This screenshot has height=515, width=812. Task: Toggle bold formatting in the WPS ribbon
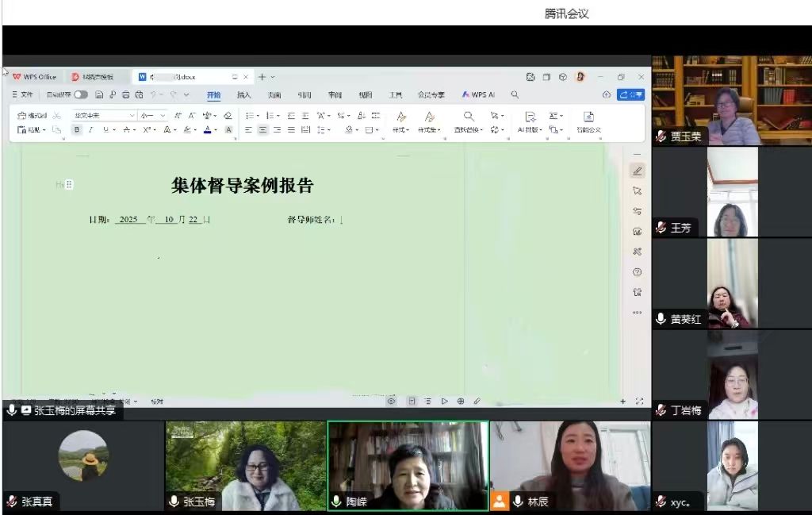click(77, 130)
